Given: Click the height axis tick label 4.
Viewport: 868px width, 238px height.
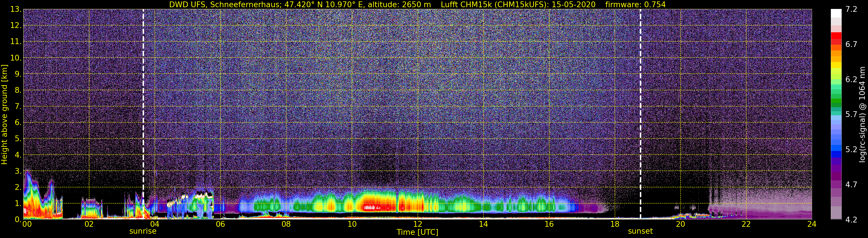Looking at the screenshot, I should [x=18, y=155].
